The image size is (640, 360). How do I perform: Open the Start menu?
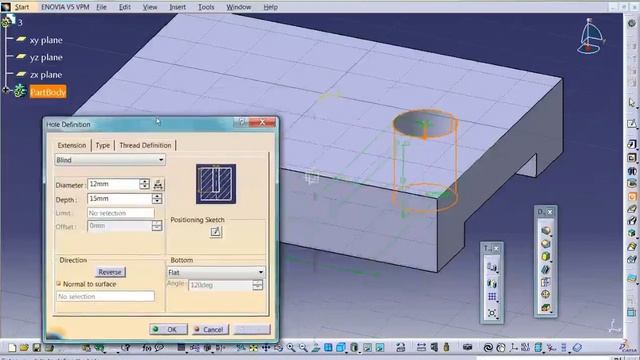pyautogui.click(x=22, y=7)
